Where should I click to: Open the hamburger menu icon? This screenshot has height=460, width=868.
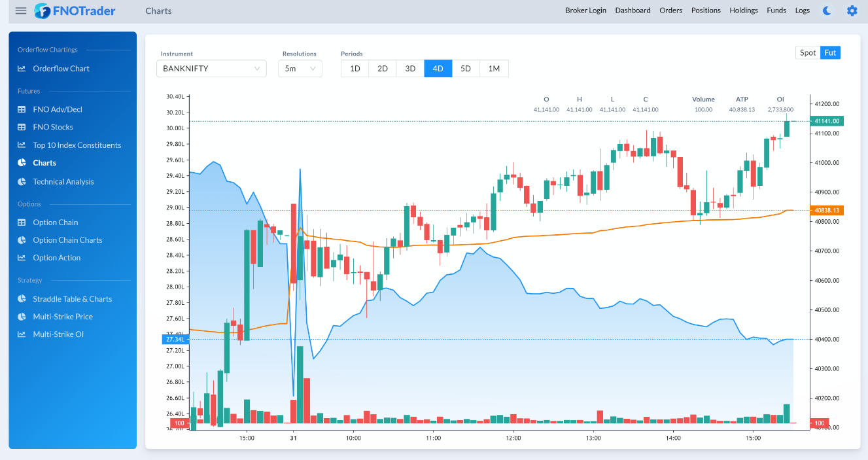21,10
